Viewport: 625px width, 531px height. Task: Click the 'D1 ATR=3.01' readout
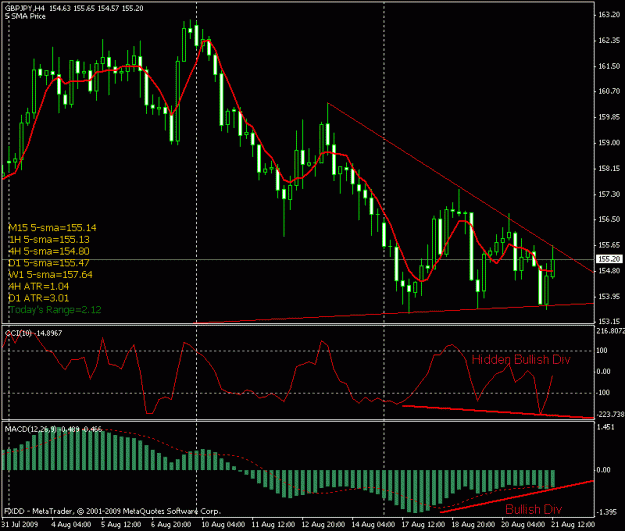[x=39, y=298]
